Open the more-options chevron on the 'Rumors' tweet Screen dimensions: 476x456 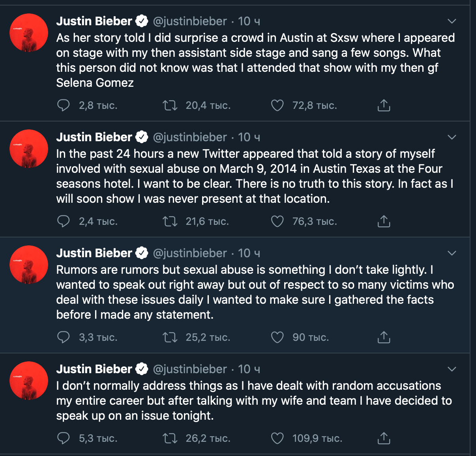(x=452, y=253)
